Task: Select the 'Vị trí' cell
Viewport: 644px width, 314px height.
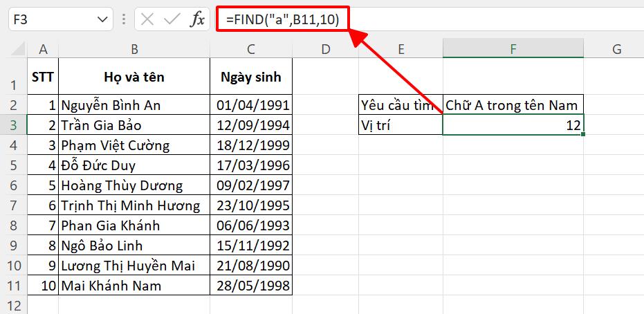Action: tap(401, 124)
